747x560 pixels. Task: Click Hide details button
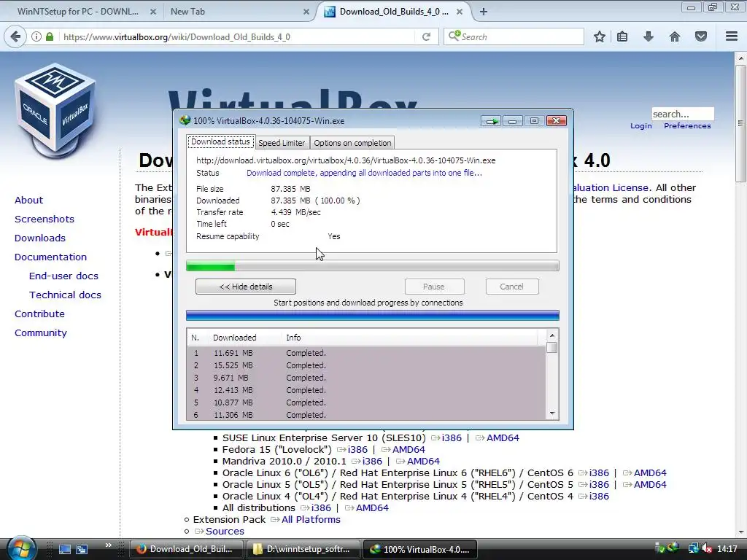tap(245, 287)
